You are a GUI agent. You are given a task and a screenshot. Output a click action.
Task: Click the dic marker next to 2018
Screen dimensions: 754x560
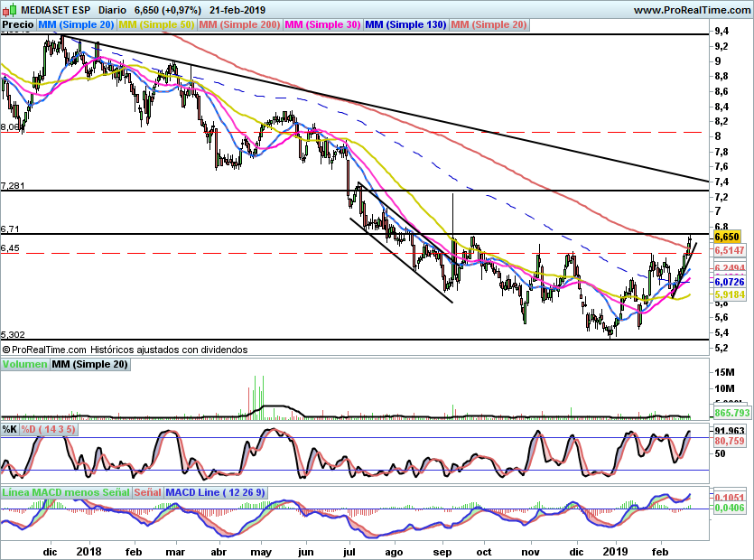(x=50, y=552)
